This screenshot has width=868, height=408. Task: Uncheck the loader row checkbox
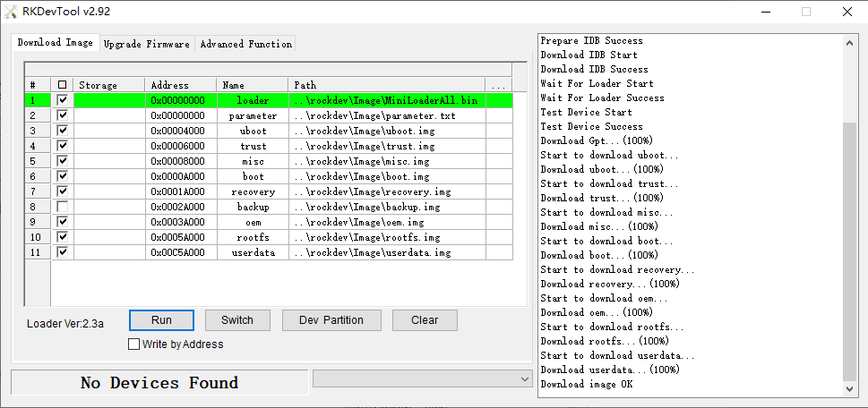point(62,100)
